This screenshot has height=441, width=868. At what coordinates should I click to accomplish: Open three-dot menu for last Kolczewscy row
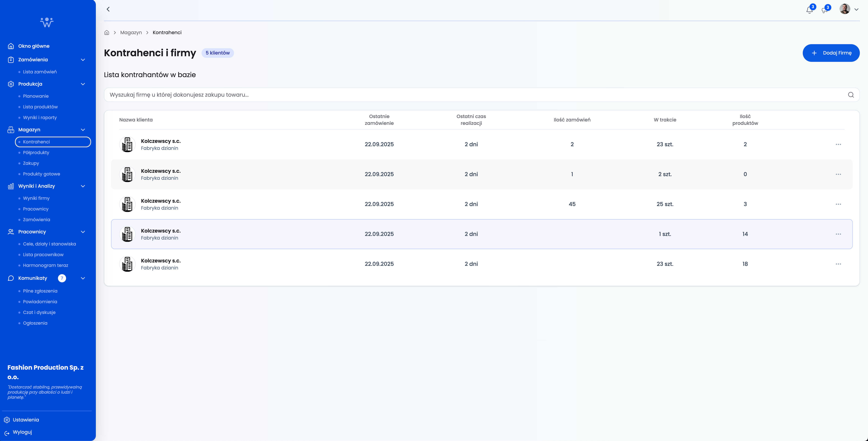[x=838, y=264]
